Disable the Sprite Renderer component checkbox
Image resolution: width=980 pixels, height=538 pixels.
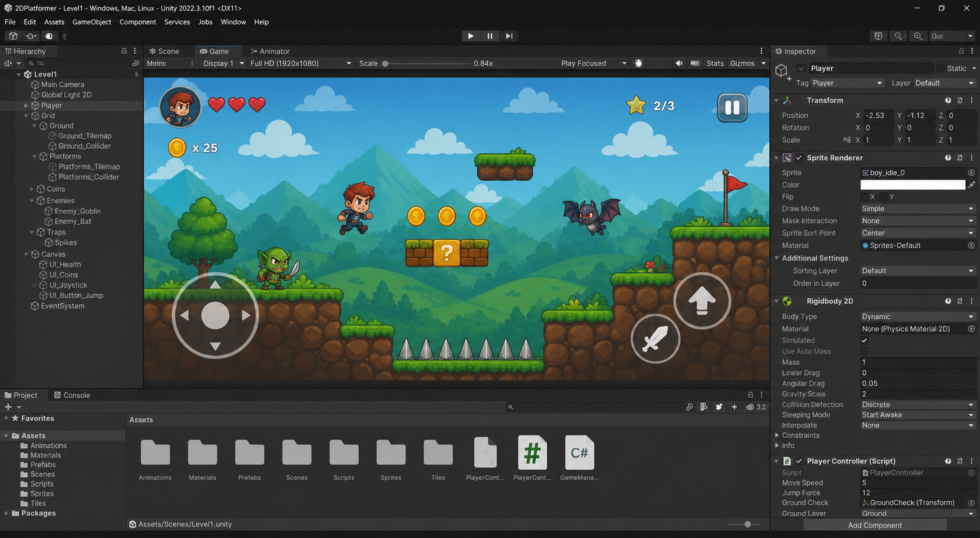[799, 158]
